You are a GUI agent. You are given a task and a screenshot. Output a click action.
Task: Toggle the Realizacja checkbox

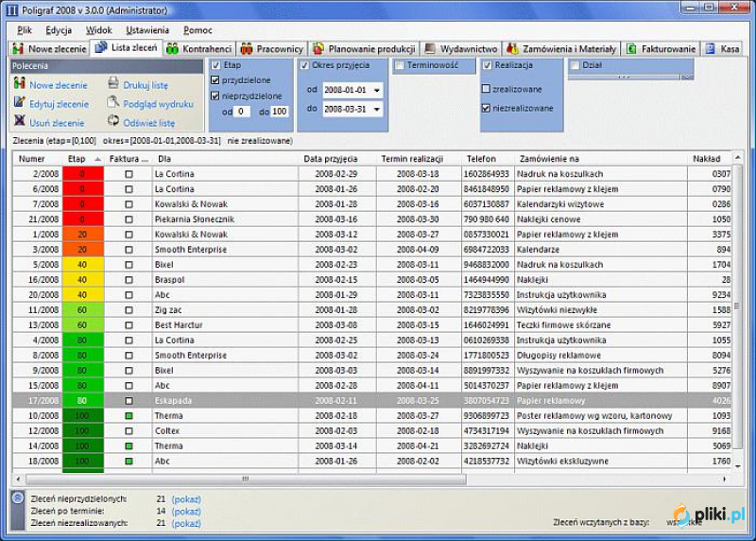click(x=488, y=65)
